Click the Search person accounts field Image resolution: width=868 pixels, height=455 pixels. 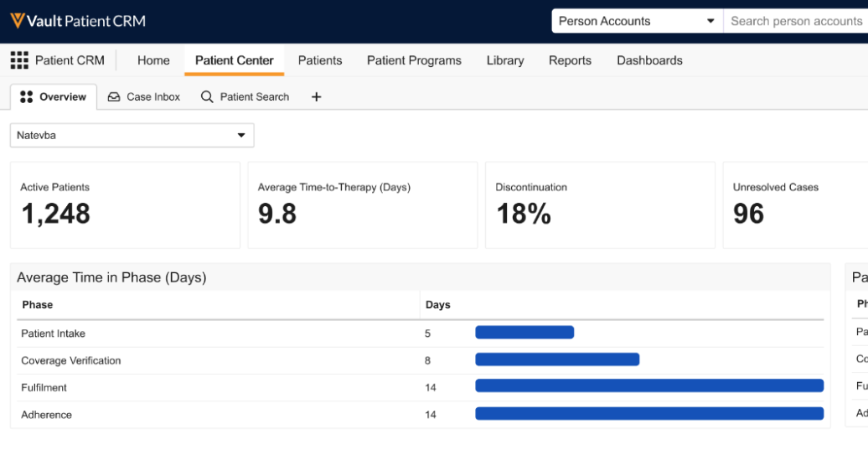796,21
